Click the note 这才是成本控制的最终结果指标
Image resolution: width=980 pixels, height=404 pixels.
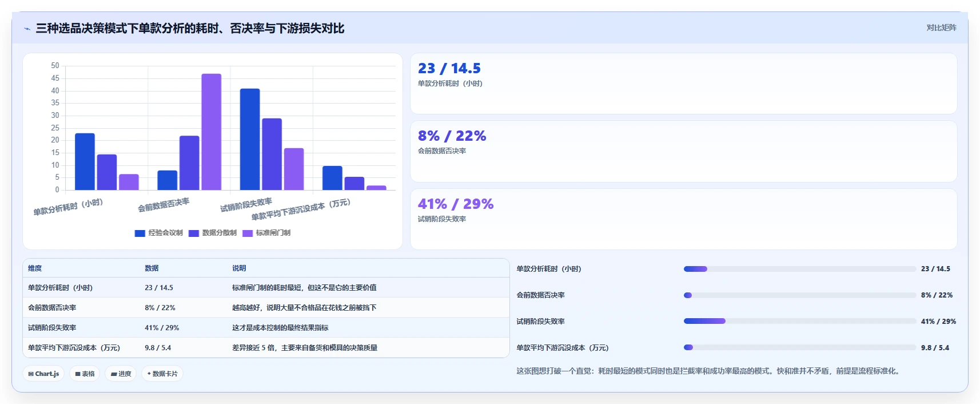pos(280,328)
